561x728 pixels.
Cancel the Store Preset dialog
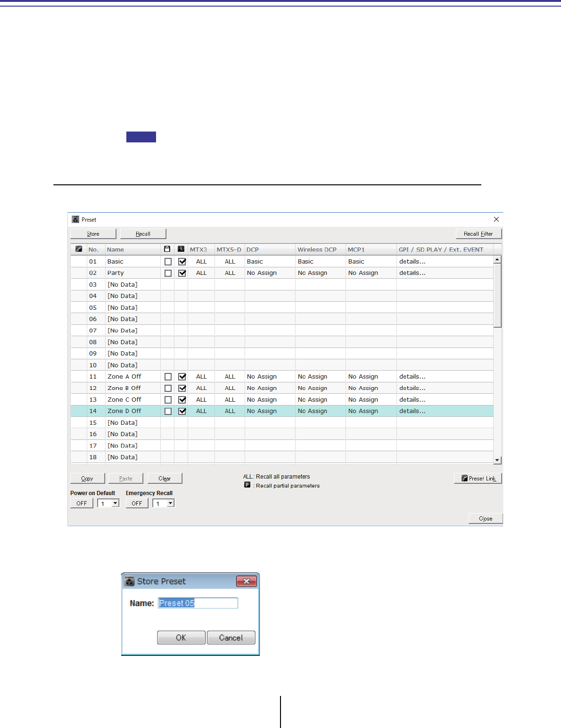coord(231,637)
